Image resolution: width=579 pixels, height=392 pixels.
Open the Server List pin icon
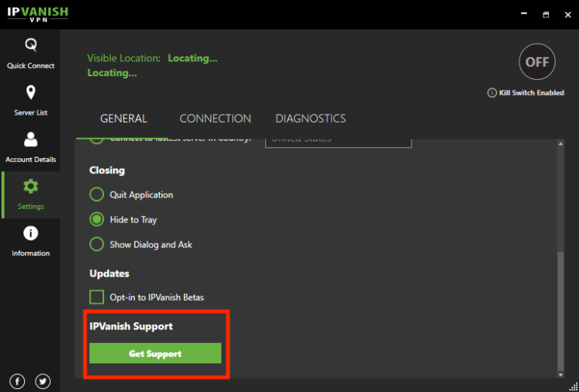31,93
